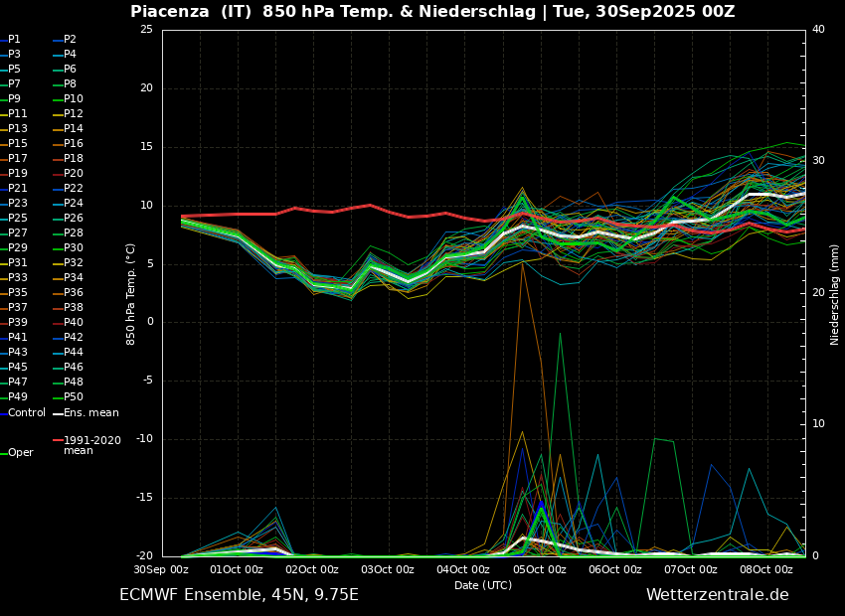Click the 08Oct 00z date tick label
The image size is (845, 616).
coord(765,569)
